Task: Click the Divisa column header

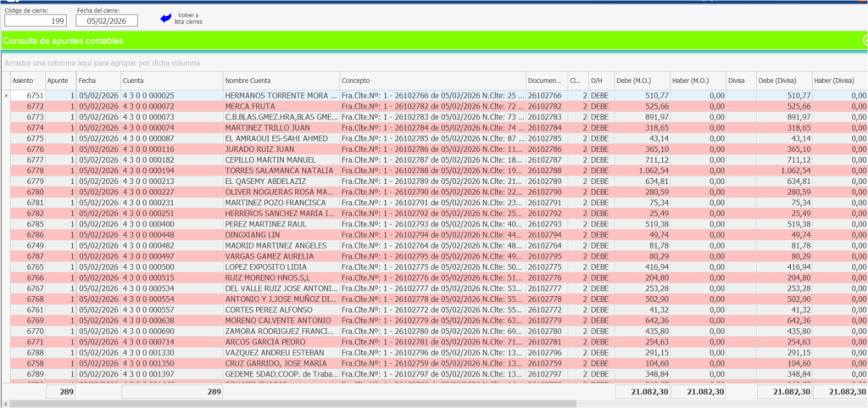Action: click(x=741, y=80)
